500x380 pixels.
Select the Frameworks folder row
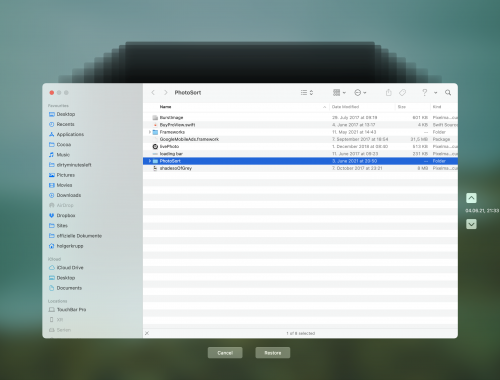[300, 132]
